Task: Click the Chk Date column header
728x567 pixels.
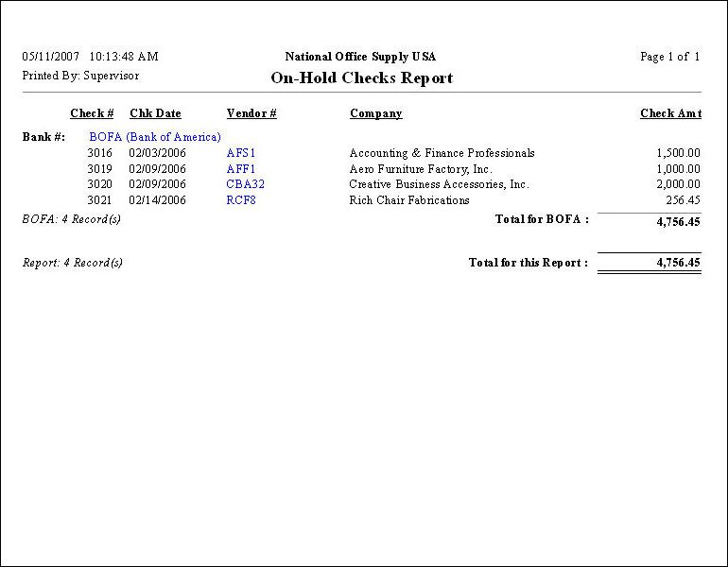Action: coord(155,113)
